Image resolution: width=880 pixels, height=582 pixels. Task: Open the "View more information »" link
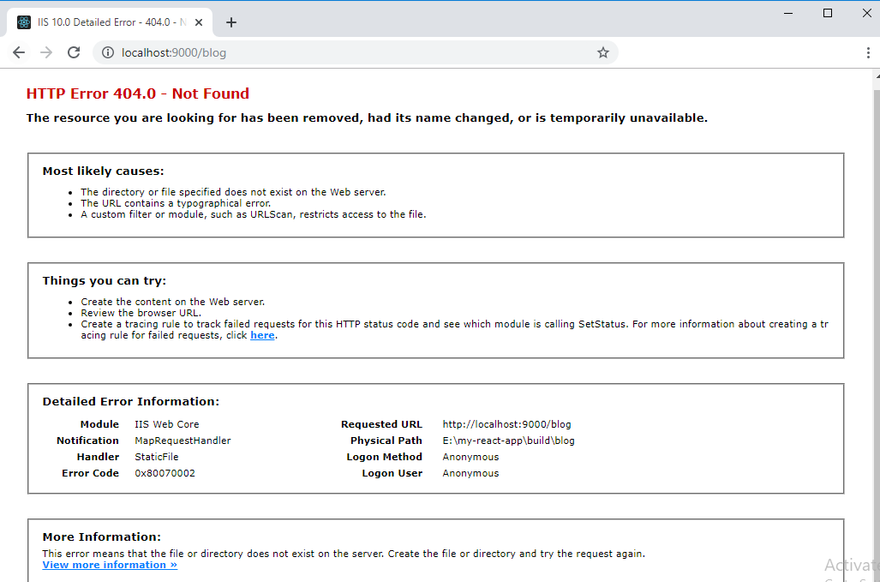(109, 565)
